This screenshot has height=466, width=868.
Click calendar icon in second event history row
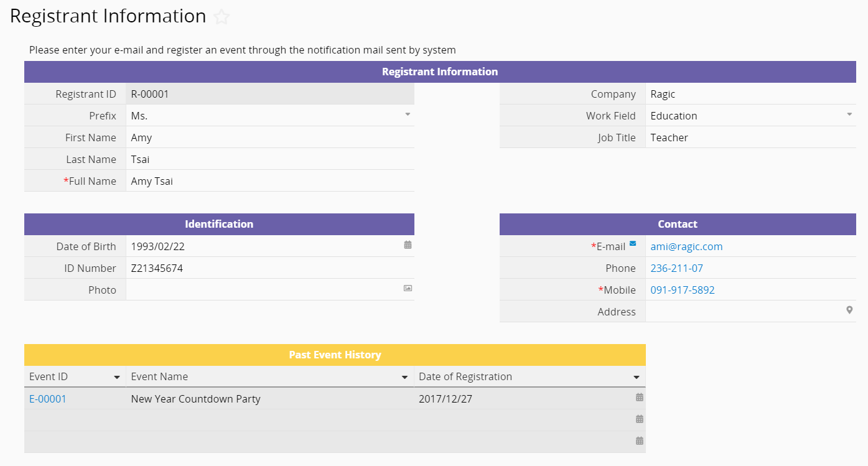point(639,419)
